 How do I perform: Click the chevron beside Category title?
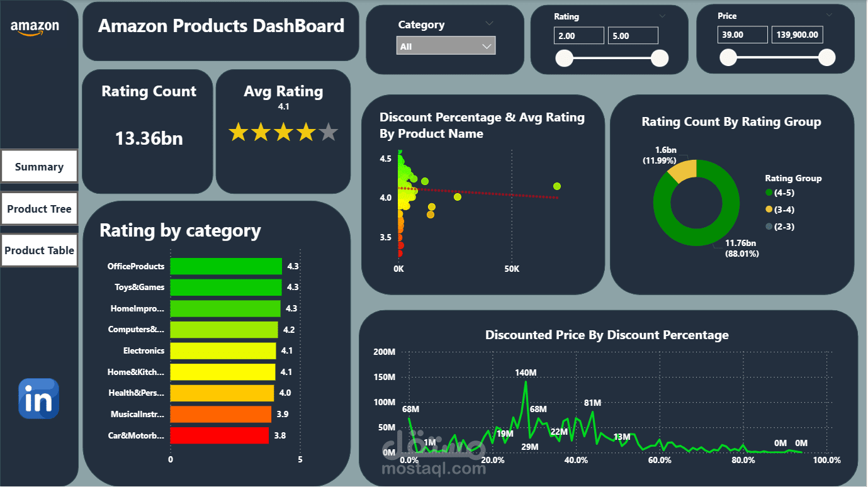pyautogui.click(x=490, y=24)
